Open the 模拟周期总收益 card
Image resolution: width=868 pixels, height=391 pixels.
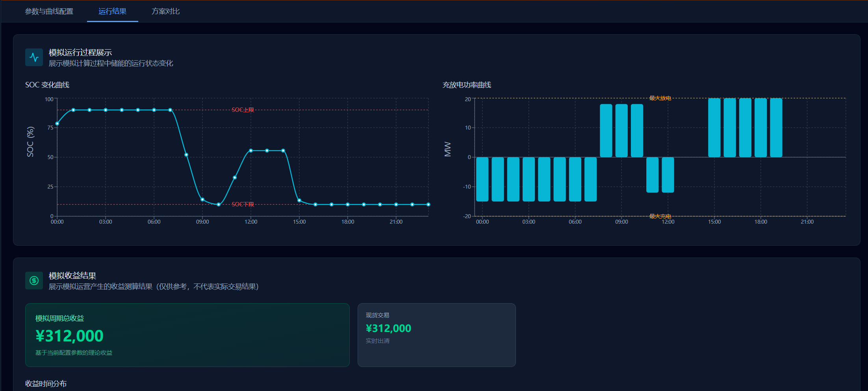(x=187, y=335)
